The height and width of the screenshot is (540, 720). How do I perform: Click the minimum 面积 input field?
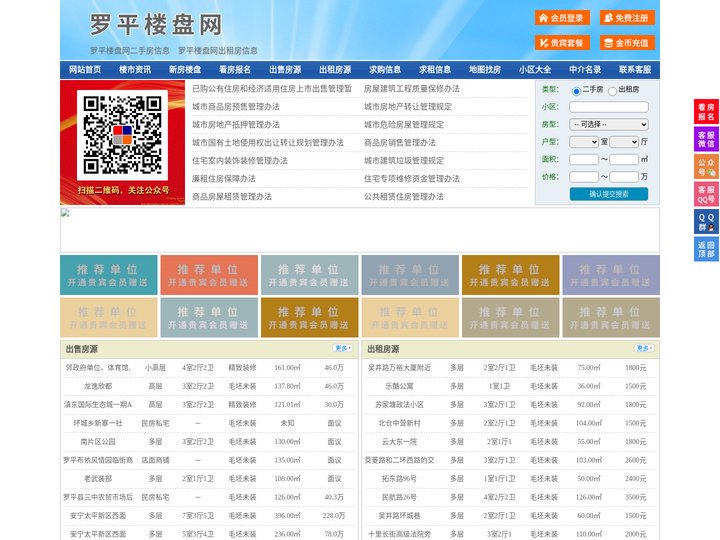pos(584,159)
